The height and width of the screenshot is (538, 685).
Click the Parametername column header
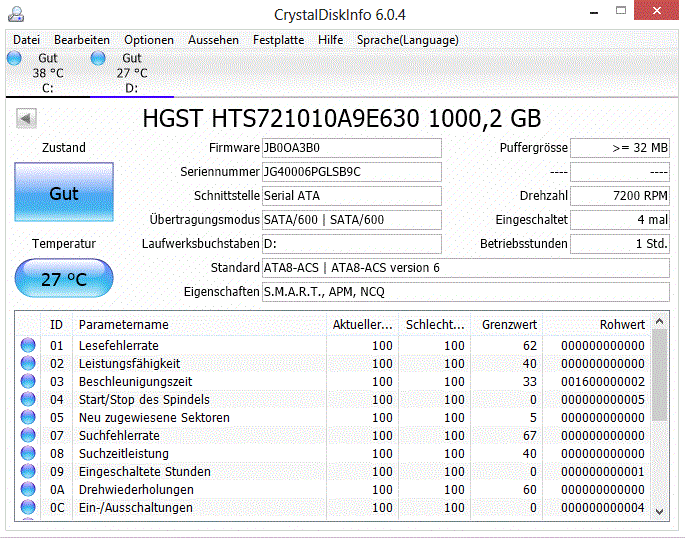(x=199, y=324)
